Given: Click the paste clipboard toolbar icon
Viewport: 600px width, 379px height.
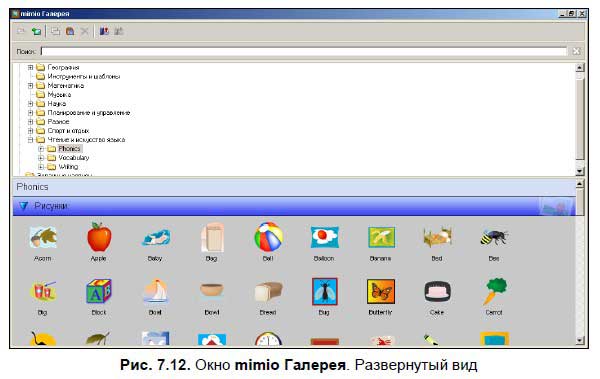Looking at the screenshot, I should point(70,31).
